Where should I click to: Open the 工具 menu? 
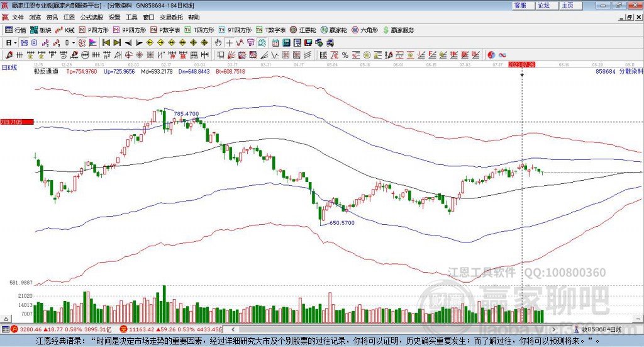point(131,17)
